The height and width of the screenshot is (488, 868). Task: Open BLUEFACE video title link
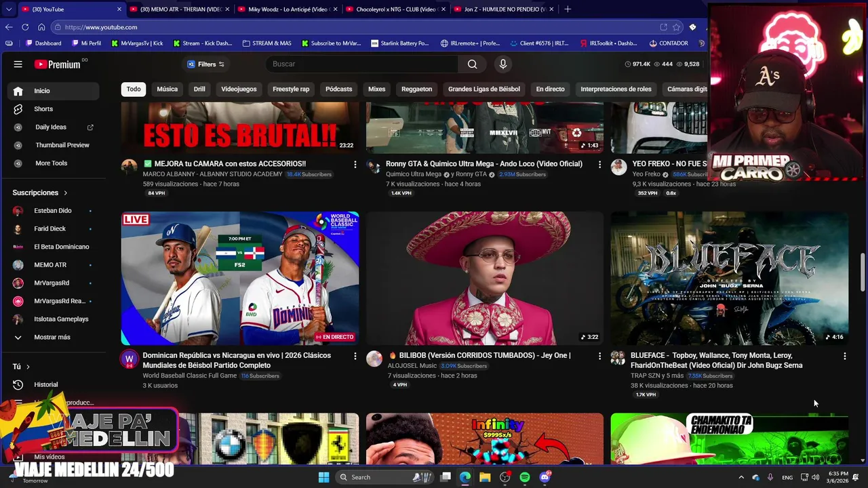(717, 361)
